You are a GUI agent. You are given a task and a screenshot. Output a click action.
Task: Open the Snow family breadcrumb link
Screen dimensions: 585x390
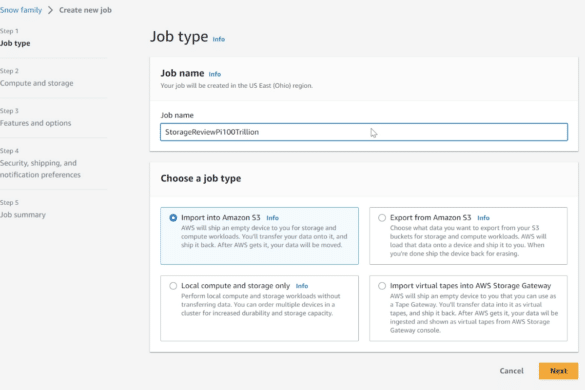(21, 10)
